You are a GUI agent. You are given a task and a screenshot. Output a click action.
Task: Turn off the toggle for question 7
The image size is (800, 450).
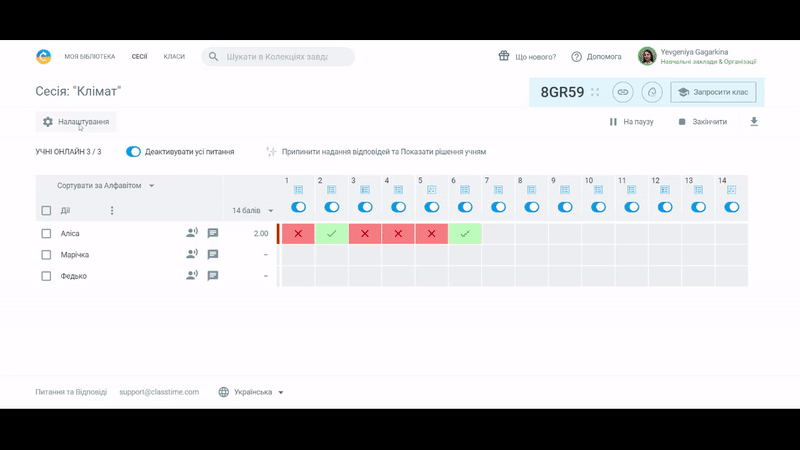pyautogui.click(x=498, y=207)
